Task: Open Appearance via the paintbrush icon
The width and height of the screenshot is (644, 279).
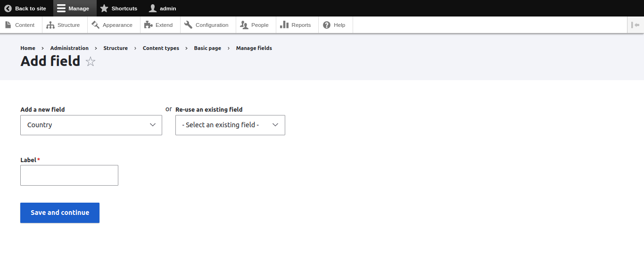Action: click(94, 25)
